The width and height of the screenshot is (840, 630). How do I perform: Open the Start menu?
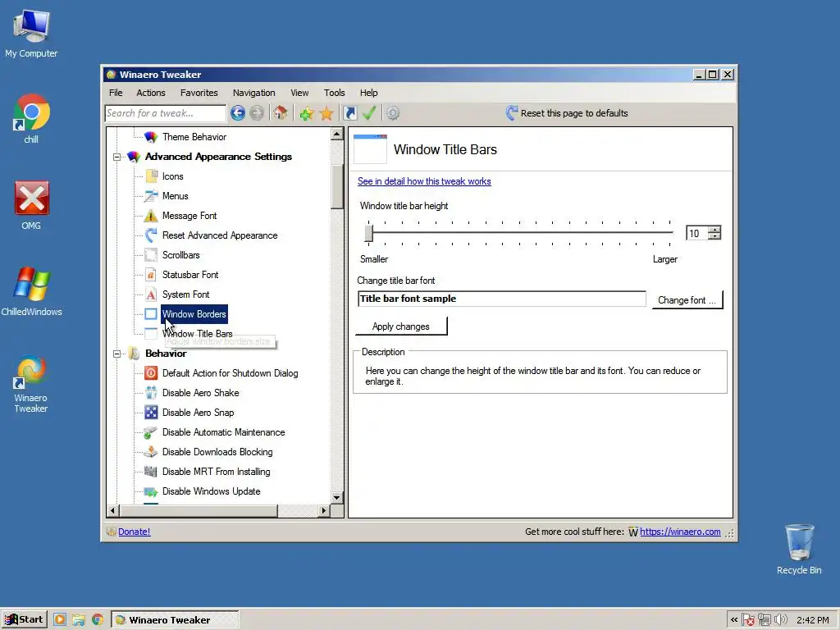(x=25, y=620)
